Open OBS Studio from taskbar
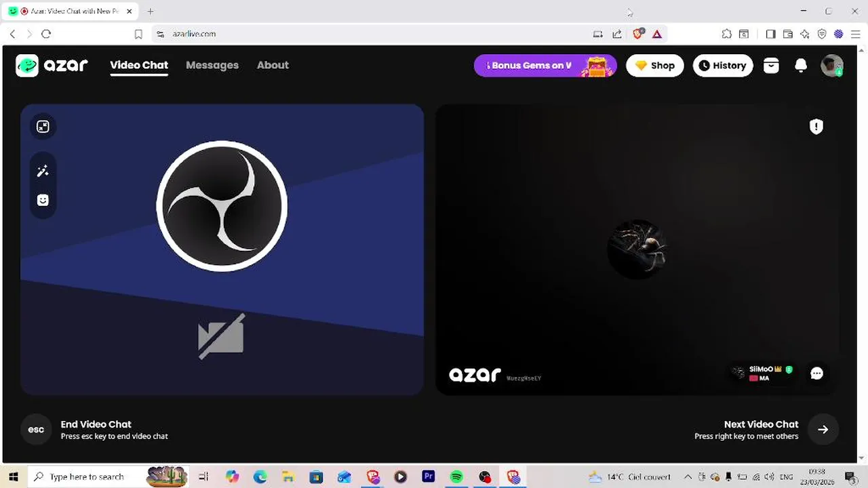The height and width of the screenshot is (488, 868). tap(484, 477)
